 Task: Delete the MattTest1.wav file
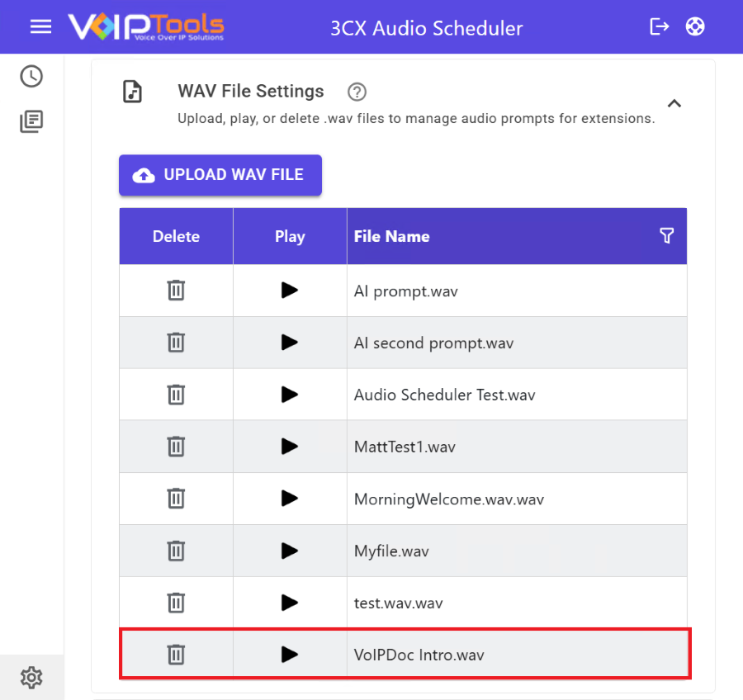click(176, 447)
